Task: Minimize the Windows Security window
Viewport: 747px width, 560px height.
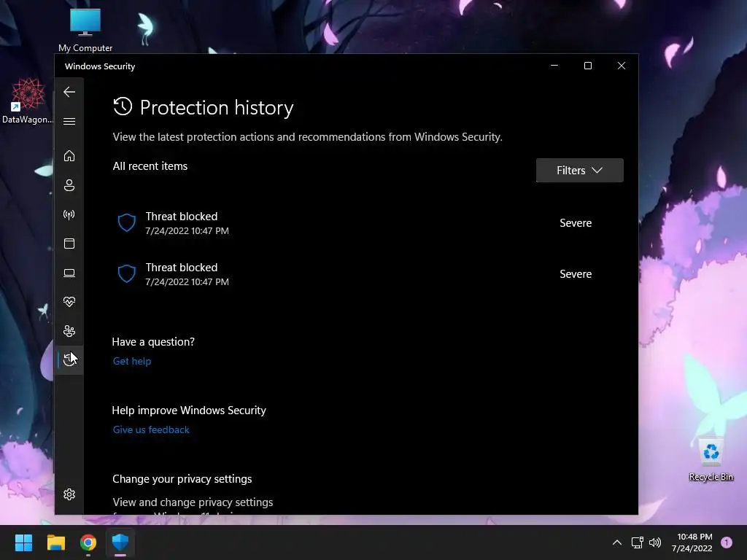Action: [x=554, y=66]
